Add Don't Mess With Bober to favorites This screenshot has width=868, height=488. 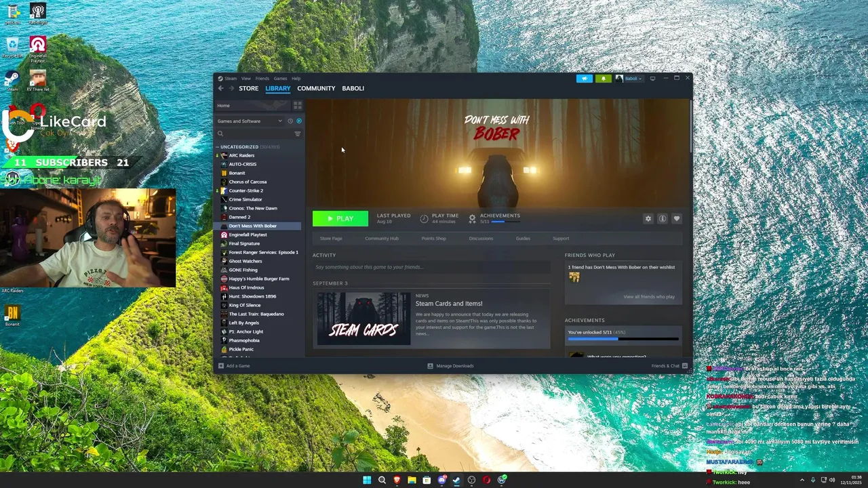(676, 218)
